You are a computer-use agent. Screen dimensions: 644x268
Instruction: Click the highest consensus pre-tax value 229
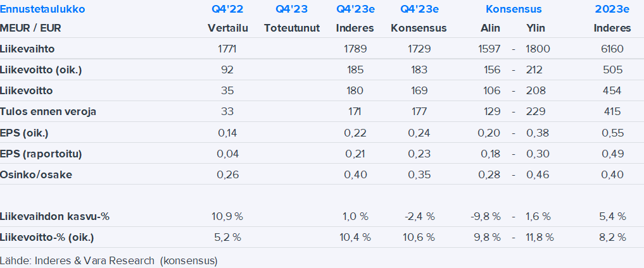coord(536,111)
